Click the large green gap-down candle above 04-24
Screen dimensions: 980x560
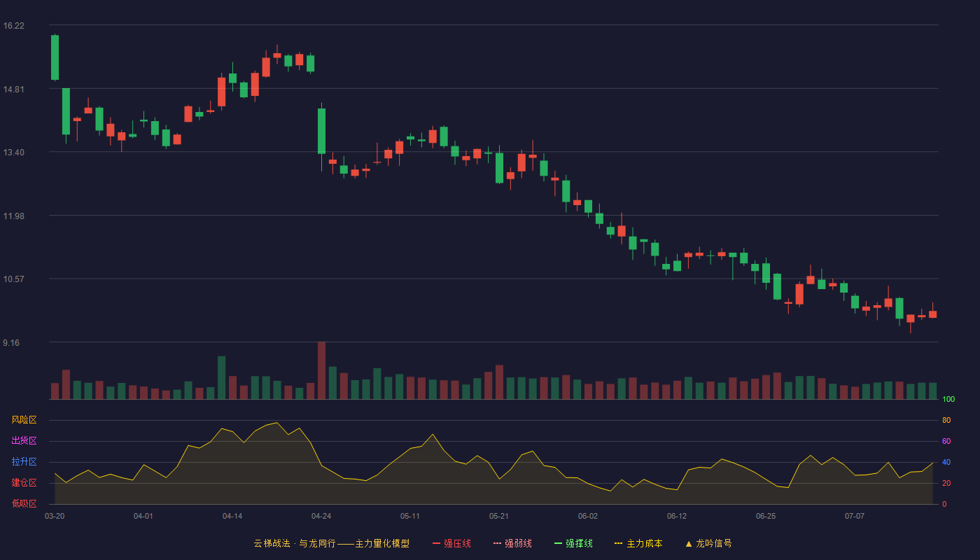321,131
